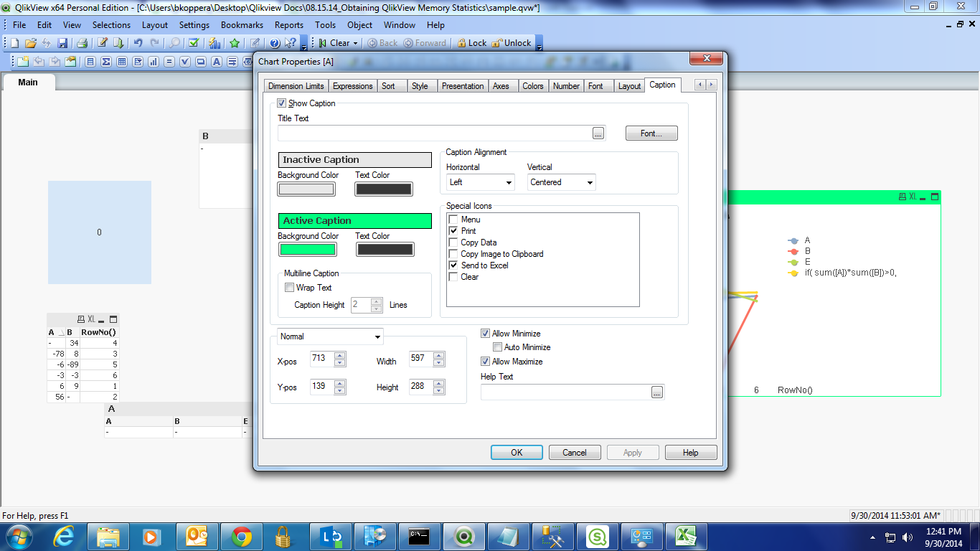
Task: Open the Normal state dropdown
Action: tap(331, 336)
